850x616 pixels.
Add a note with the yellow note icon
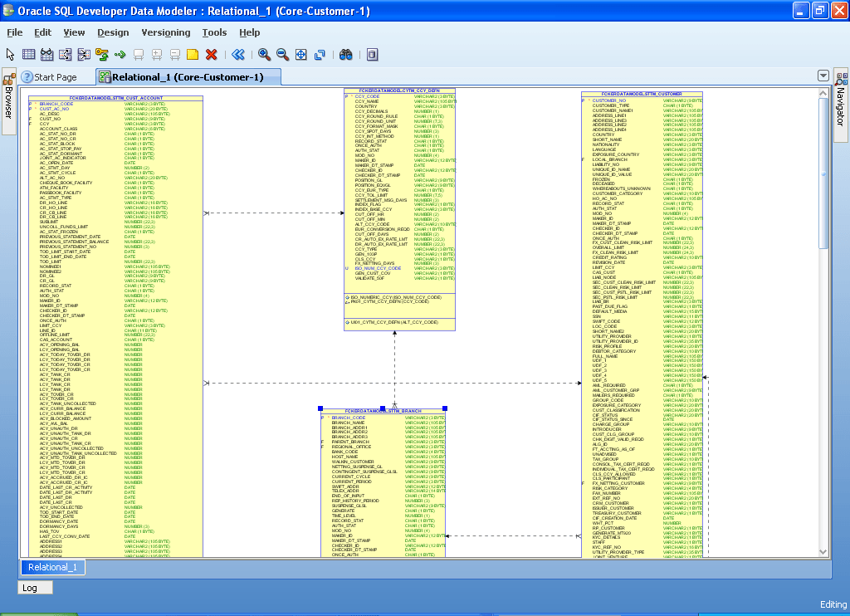pos(194,54)
